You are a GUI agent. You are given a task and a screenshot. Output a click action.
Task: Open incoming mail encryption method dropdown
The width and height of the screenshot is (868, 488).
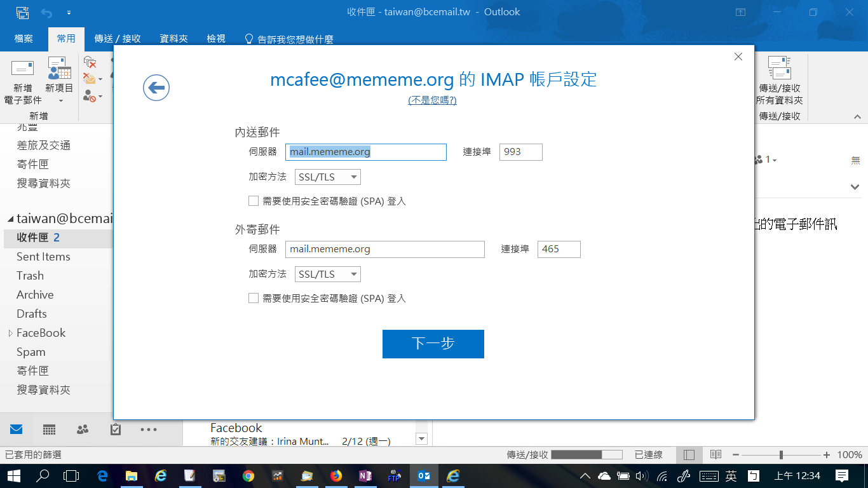(328, 177)
